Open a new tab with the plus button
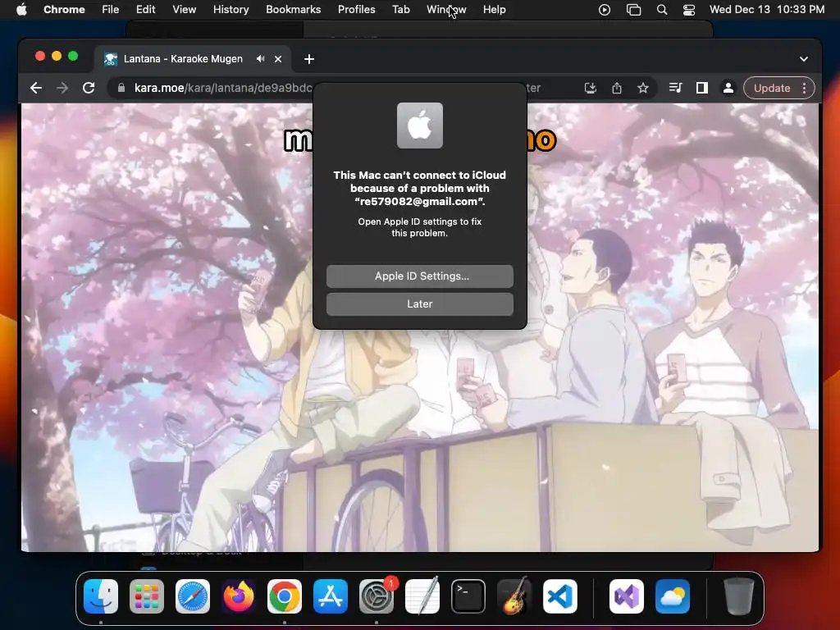This screenshot has height=630, width=840. click(x=309, y=59)
